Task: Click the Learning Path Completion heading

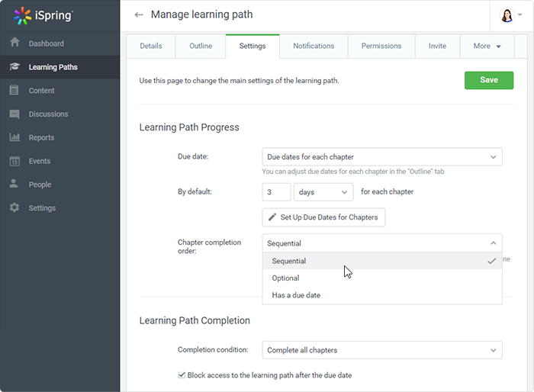Action: point(195,320)
